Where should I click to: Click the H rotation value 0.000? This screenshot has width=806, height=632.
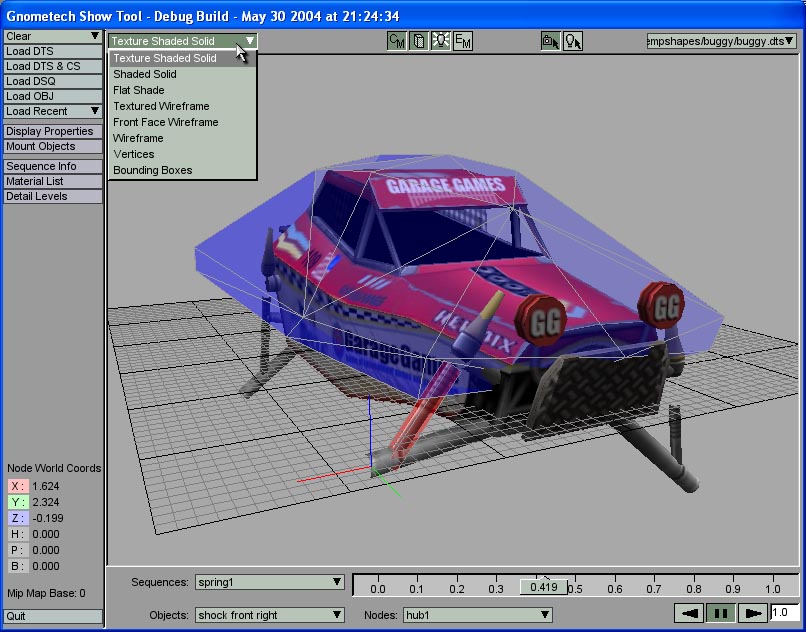[x=46, y=534]
